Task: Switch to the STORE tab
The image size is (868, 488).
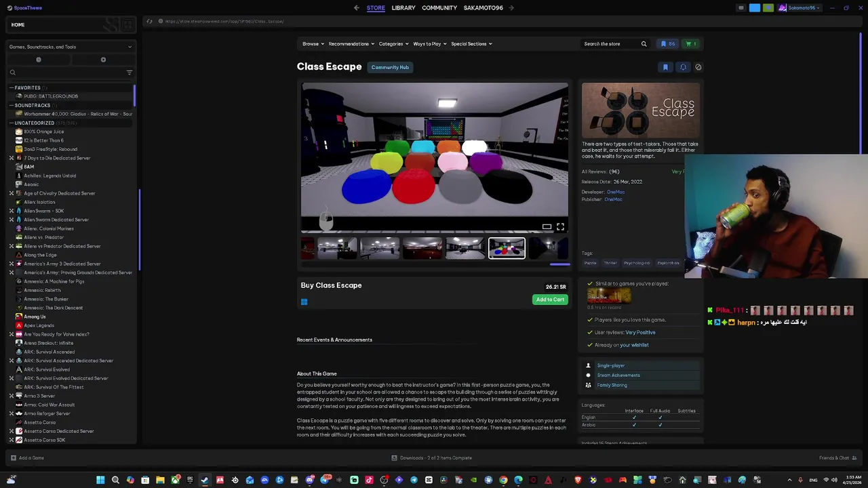Action: 376,8
